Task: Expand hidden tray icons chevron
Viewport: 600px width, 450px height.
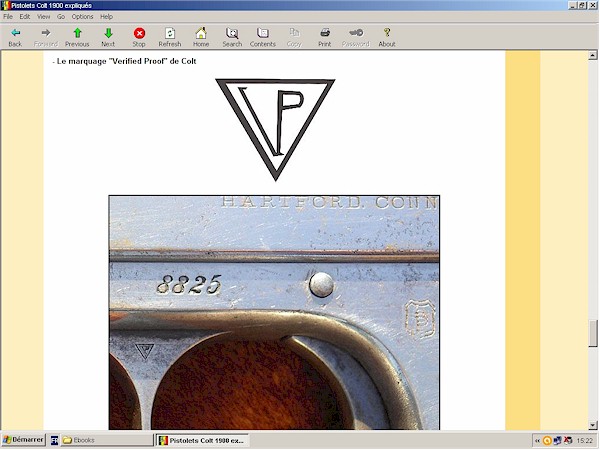Action: tap(537, 441)
